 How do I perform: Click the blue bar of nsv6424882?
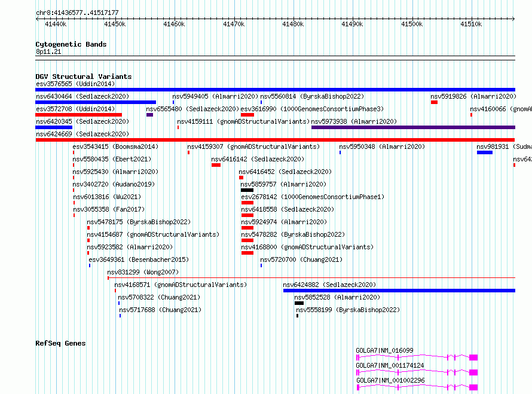399,291
